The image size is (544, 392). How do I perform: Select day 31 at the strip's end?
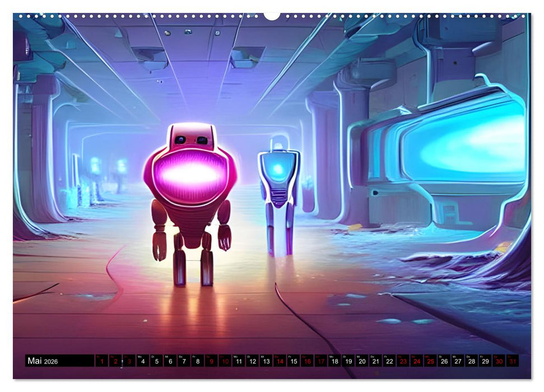[512, 362]
